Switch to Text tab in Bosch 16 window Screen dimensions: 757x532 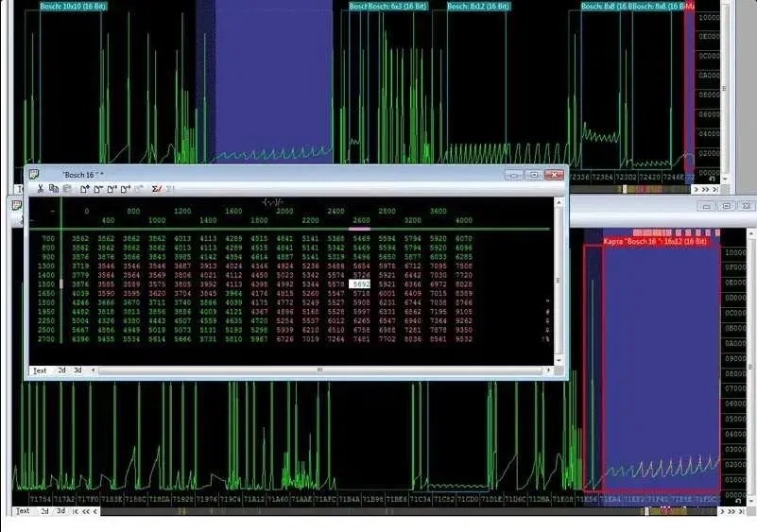click(40, 370)
